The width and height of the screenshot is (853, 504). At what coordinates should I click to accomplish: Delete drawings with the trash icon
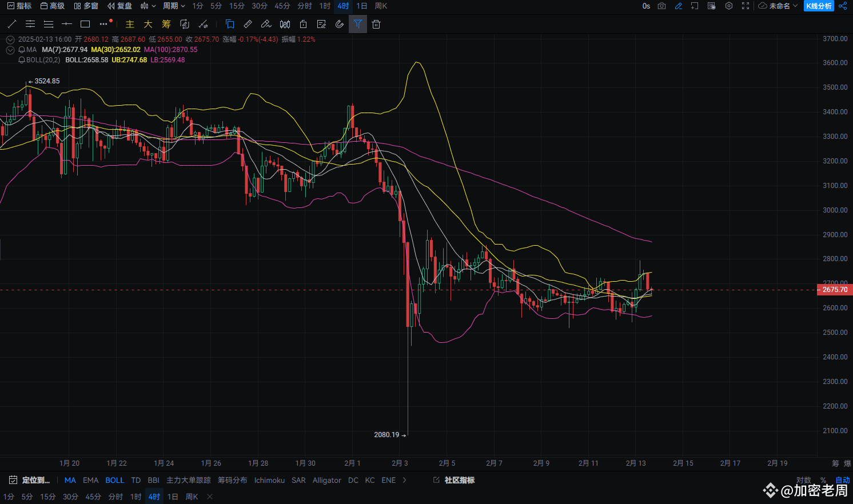tap(376, 24)
